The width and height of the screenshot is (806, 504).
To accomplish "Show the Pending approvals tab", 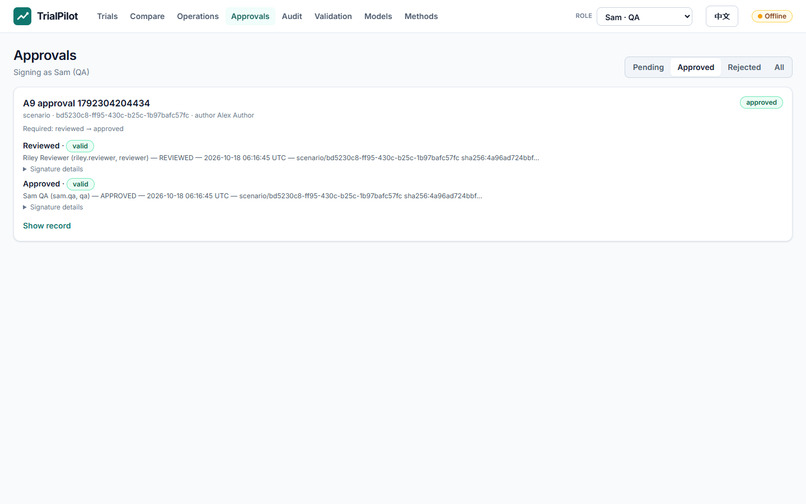I will pyautogui.click(x=648, y=67).
